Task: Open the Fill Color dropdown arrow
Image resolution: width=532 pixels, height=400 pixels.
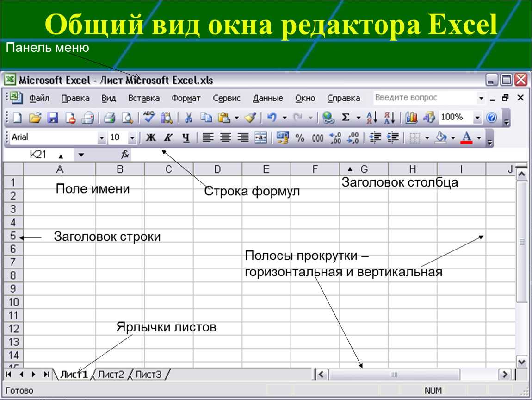Action: (x=453, y=138)
